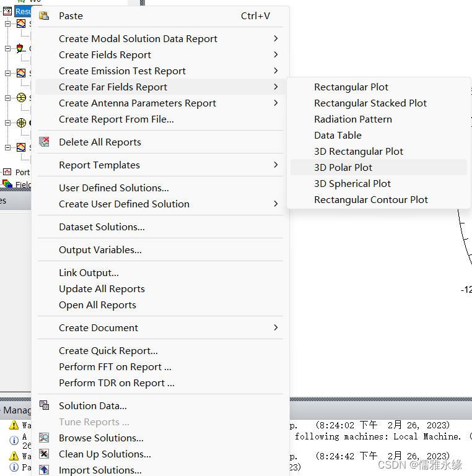Select Radiation Pattern plot type

[x=378, y=119]
